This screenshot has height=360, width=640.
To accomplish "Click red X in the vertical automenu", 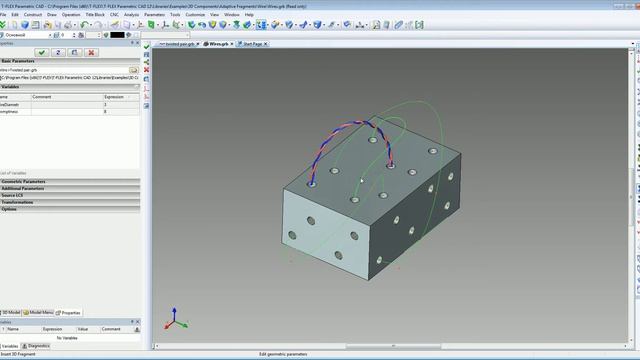I will tap(147, 70).
